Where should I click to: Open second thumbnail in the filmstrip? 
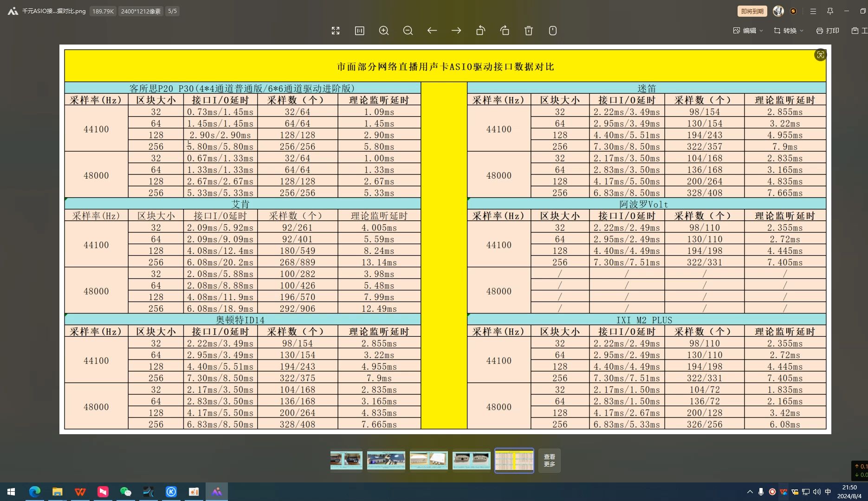pyautogui.click(x=386, y=460)
